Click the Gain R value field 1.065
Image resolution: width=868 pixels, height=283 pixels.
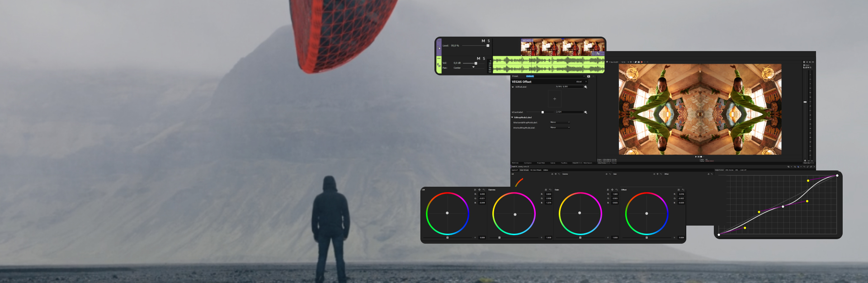tap(615, 194)
